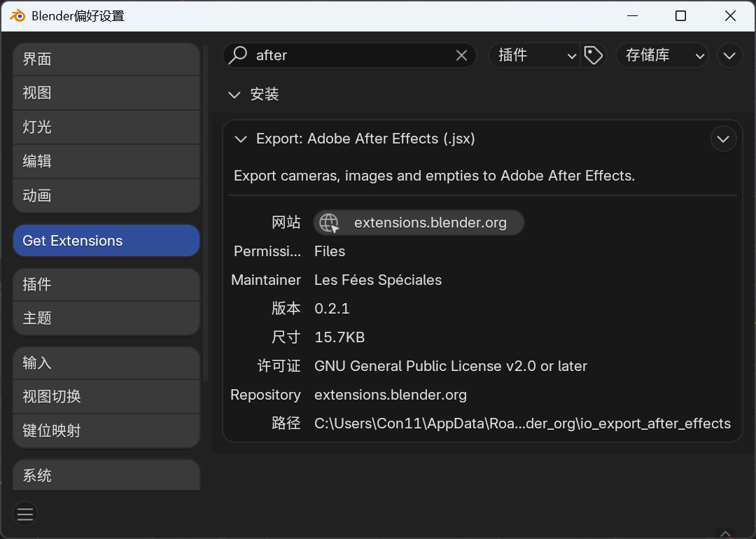
Task: Click the Repository value 'extensions.blender.org'
Action: tap(391, 395)
